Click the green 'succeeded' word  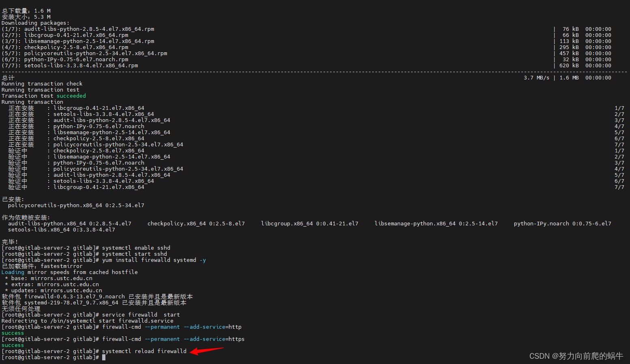(71, 96)
